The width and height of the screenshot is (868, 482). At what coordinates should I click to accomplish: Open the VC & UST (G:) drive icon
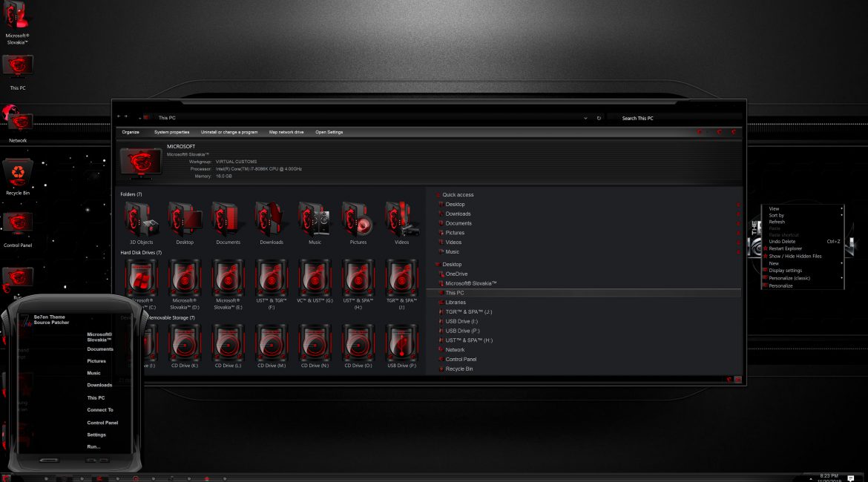click(x=315, y=278)
